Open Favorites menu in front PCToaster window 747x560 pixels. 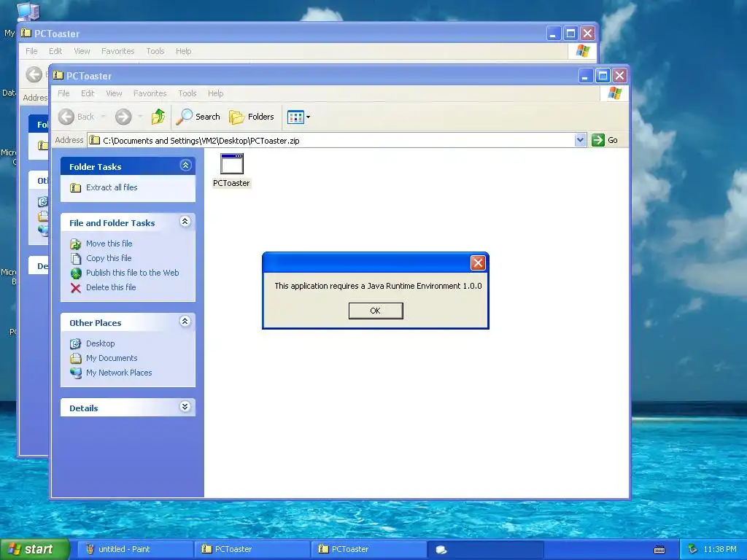(150, 93)
